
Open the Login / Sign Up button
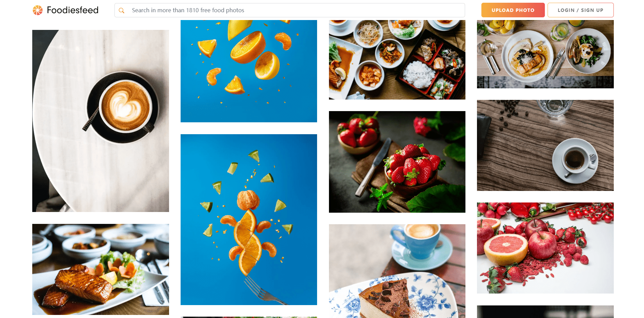pos(581,10)
